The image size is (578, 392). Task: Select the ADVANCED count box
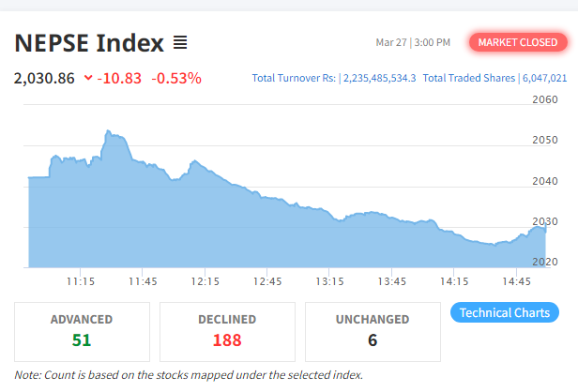coord(82,332)
